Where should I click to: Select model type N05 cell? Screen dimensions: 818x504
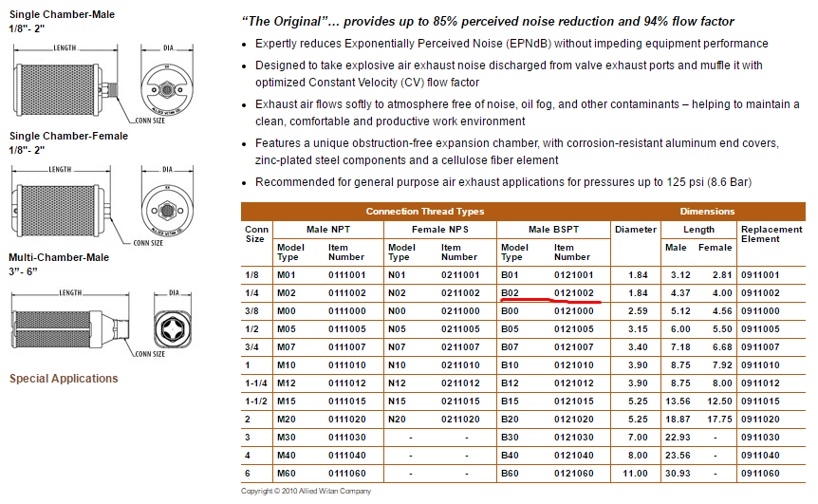pyautogui.click(x=397, y=329)
